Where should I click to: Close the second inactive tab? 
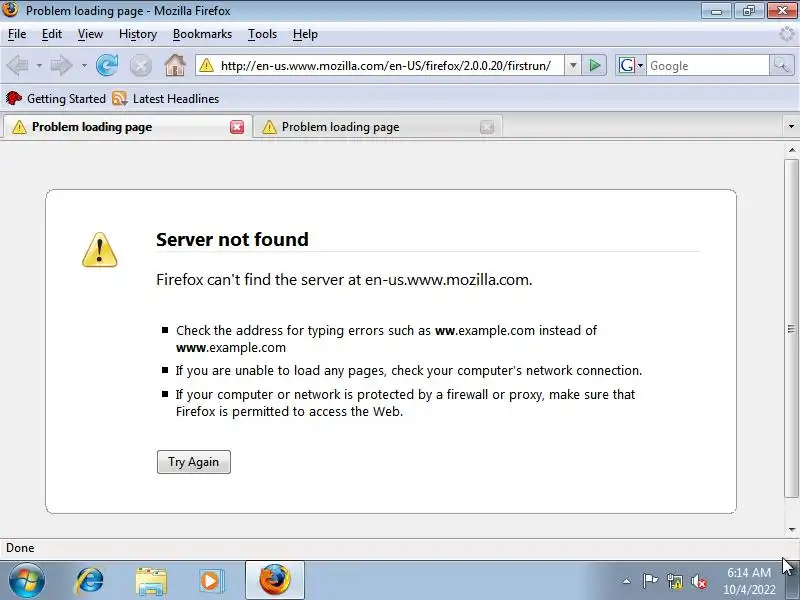(487, 127)
